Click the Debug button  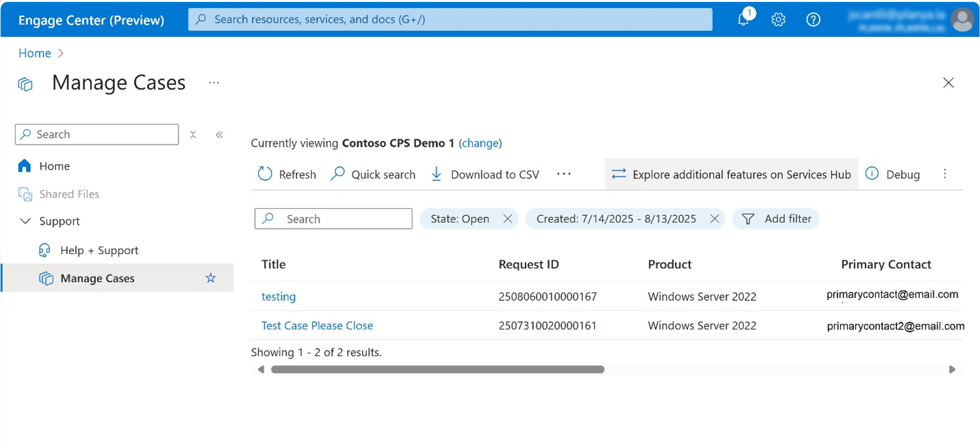[893, 174]
